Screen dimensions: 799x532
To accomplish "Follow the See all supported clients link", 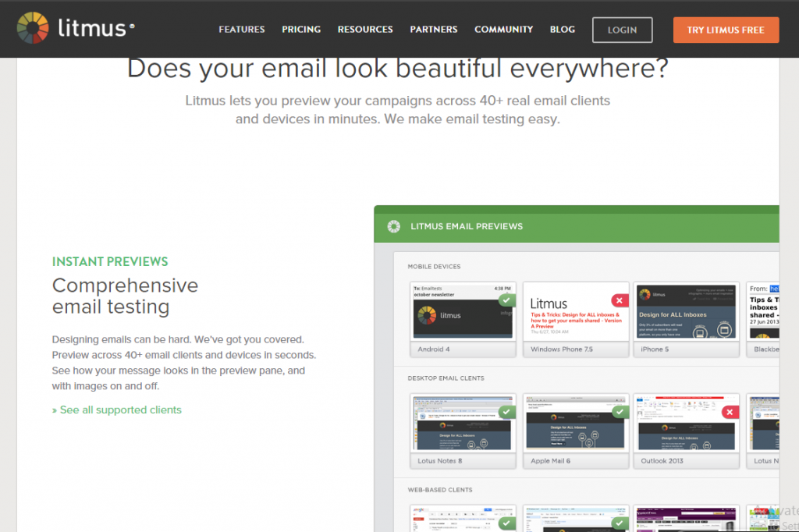I will click(x=120, y=410).
